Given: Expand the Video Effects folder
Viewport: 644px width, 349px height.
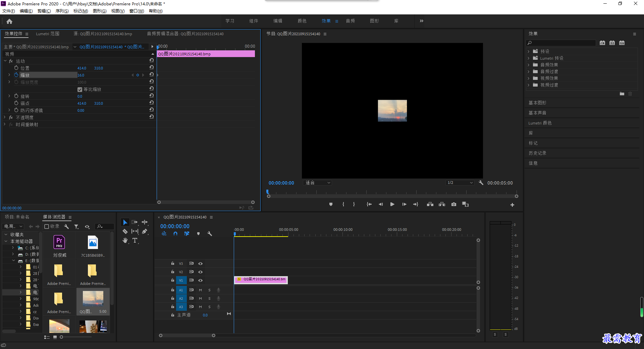Looking at the screenshot, I should 528,78.
